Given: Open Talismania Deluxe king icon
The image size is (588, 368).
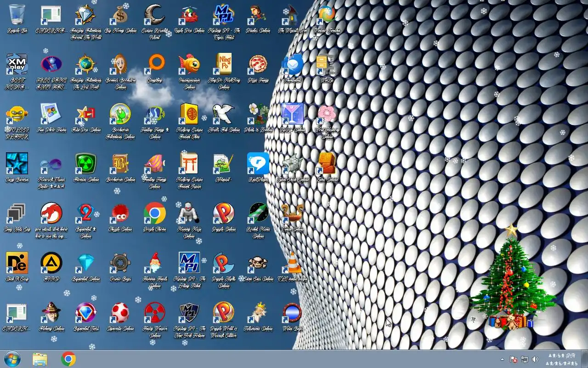Looking at the screenshot, I should pos(258,313).
